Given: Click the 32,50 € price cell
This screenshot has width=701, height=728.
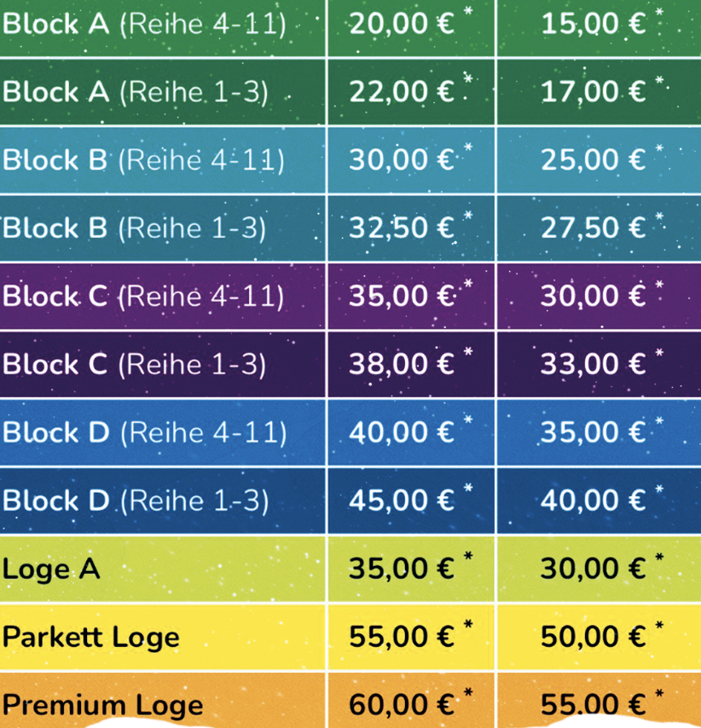Looking at the screenshot, I should coord(402,228).
